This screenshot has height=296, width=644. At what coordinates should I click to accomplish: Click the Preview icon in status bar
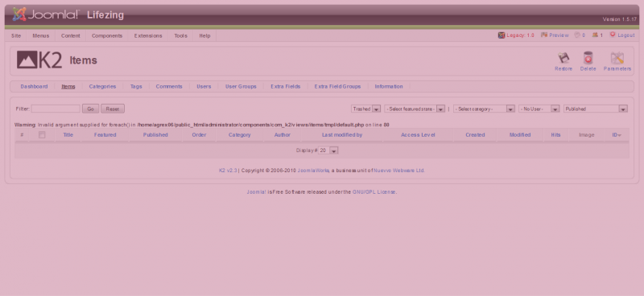(x=544, y=35)
